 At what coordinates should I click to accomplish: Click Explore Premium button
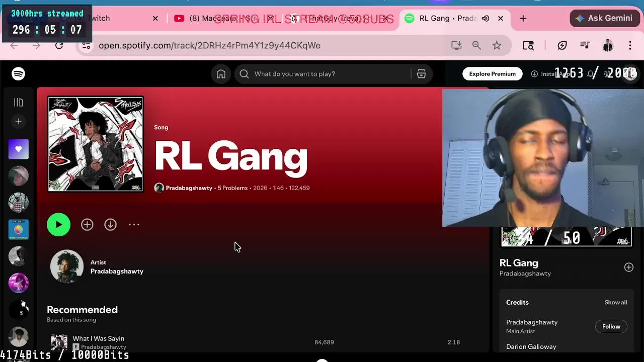(x=493, y=74)
